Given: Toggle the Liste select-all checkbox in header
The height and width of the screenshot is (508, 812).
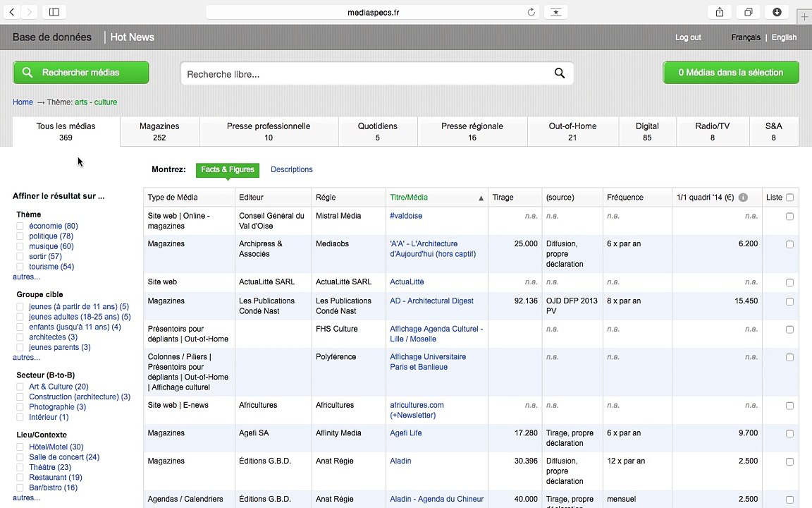Looking at the screenshot, I should pyautogui.click(x=789, y=198).
